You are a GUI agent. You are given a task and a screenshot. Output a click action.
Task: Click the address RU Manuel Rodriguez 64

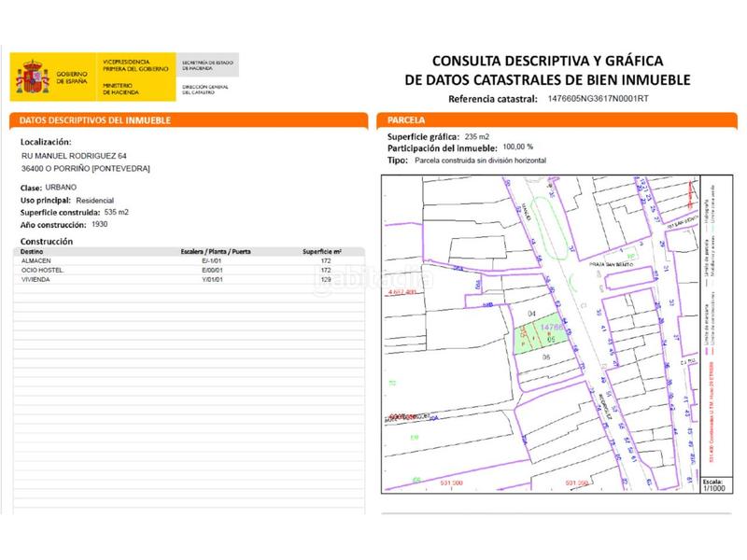coord(74,155)
